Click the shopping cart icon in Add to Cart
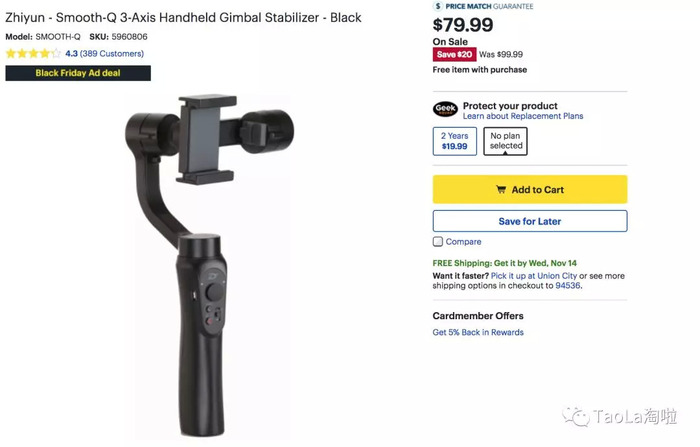 [x=501, y=189]
